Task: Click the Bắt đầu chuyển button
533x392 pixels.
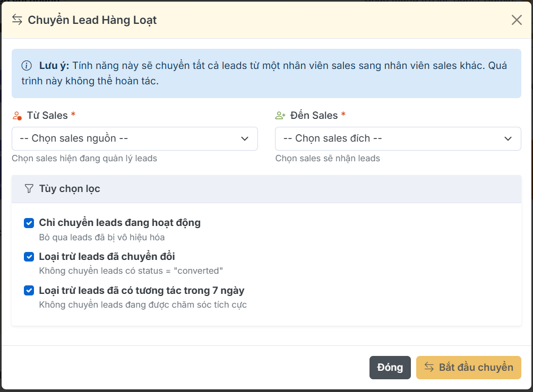Action: [x=469, y=368]
